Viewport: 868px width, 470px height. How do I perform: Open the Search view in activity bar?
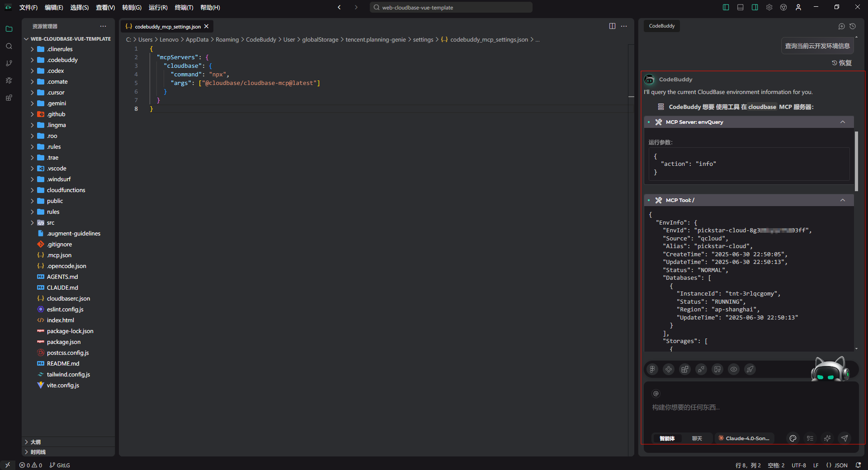[9, 46]
